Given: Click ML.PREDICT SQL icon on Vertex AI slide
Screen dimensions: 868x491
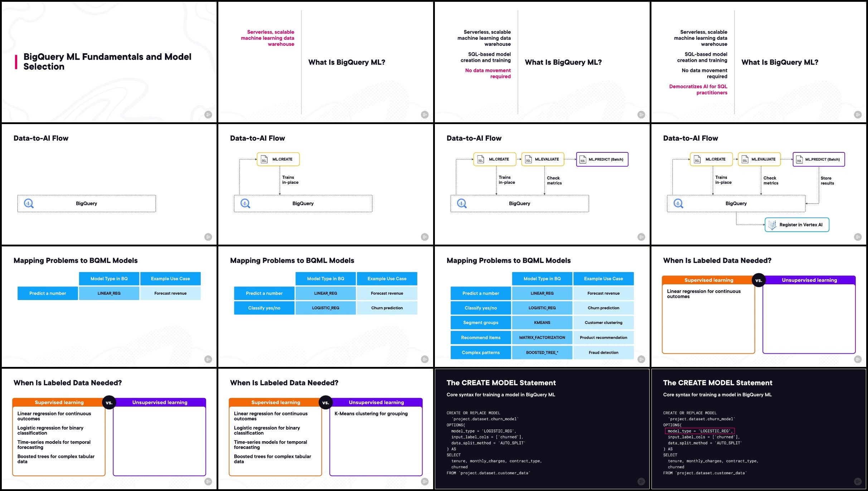Looking at the screenshot, I should tap(799, 159).
